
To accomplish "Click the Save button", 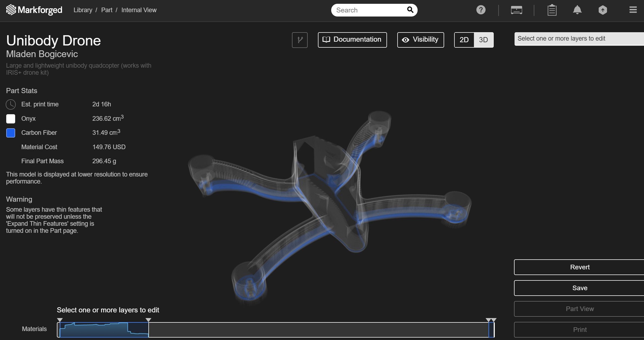I will pyautogui.click(x=580, y=288).
